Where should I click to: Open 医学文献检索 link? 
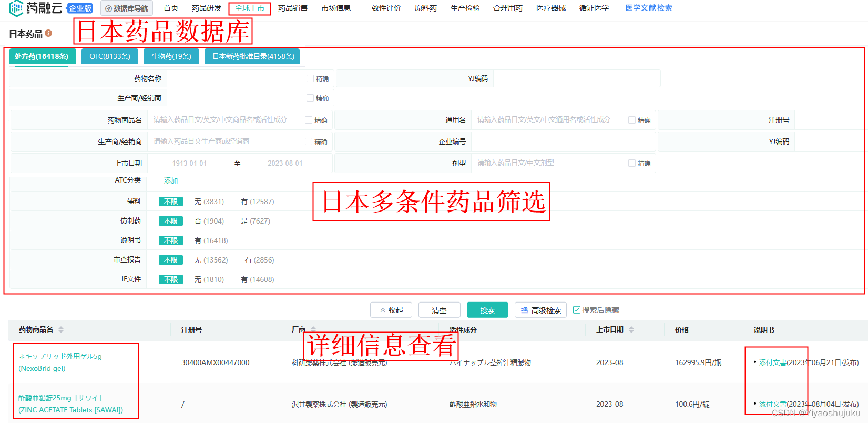pos(649,8)
